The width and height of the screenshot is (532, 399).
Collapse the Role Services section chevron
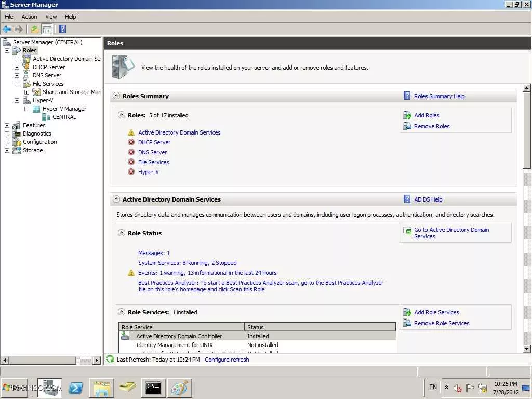point(122,312)
